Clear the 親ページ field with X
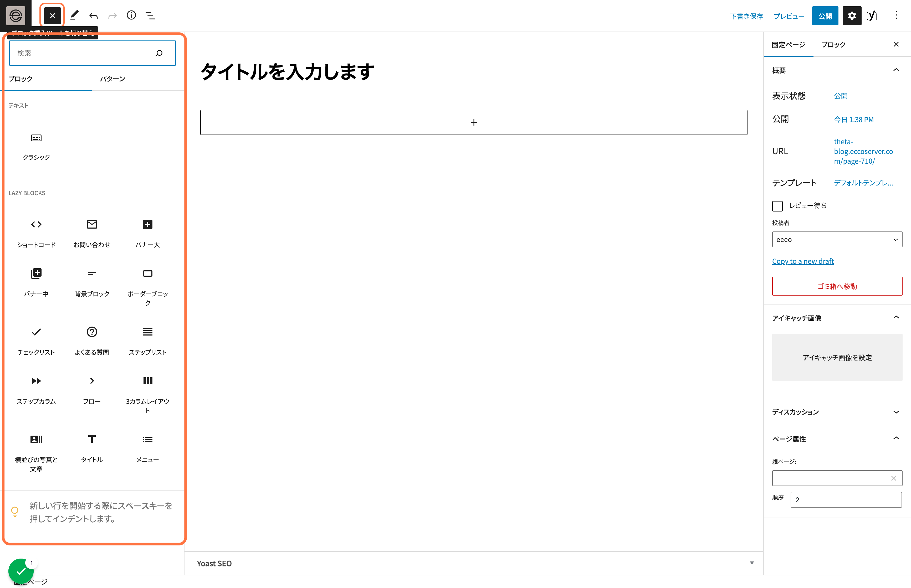This screenshot has width=911, height=588. [x=893, y=478]
